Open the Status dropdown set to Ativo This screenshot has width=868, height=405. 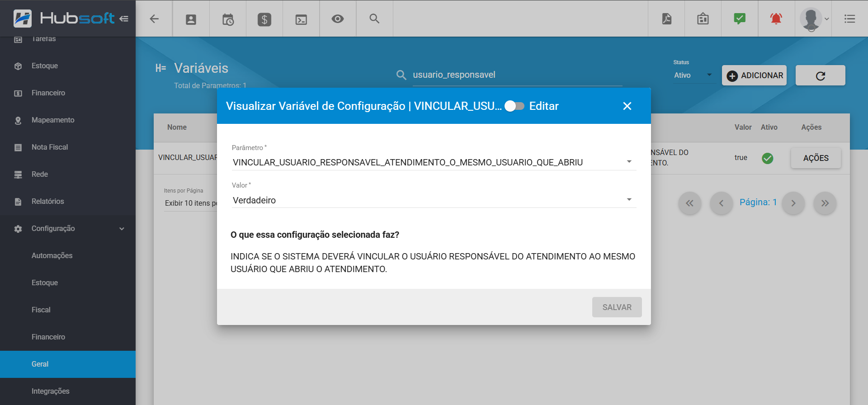pos(693,75)
